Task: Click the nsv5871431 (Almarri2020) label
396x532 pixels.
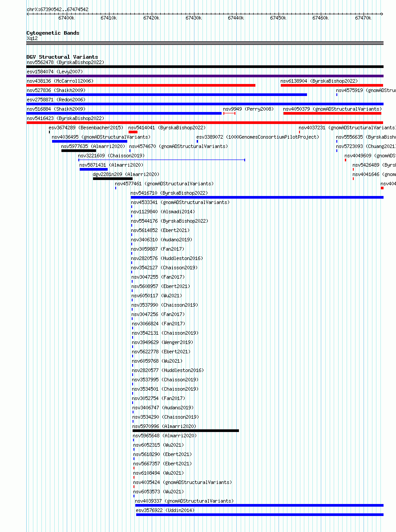Action: pos(111,165)
